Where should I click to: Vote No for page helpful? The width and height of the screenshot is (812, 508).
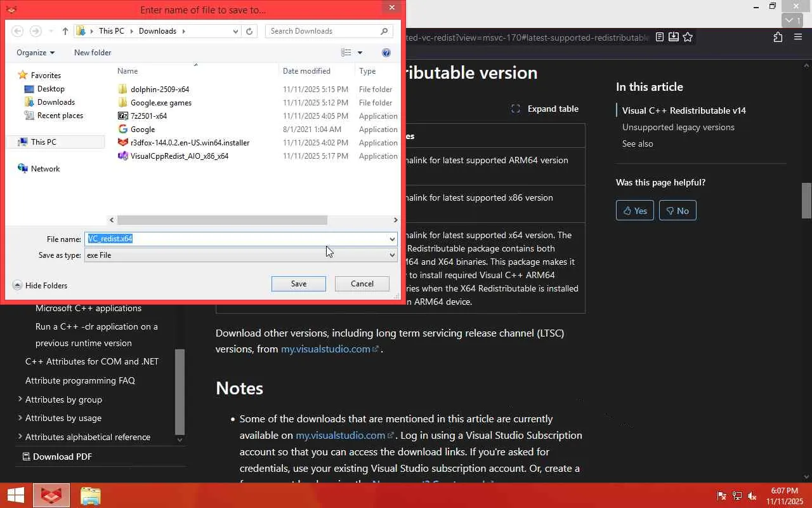point(678,211)
